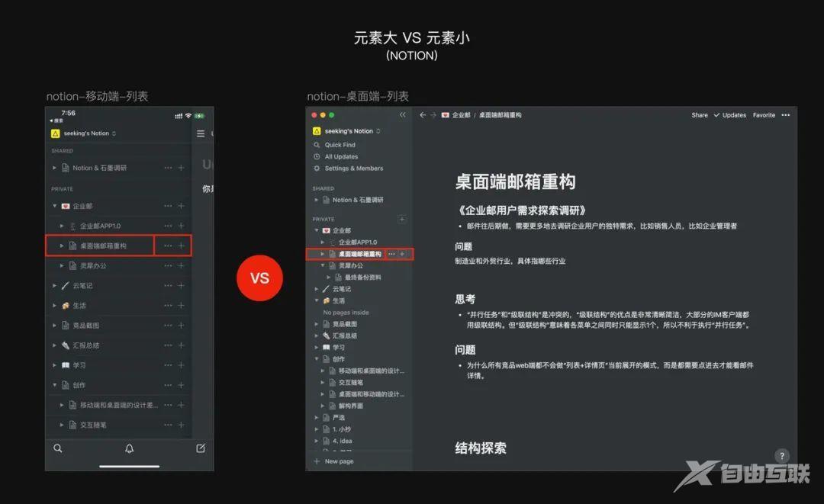Collapse the 创作 triangle in the mobile list

55,385
